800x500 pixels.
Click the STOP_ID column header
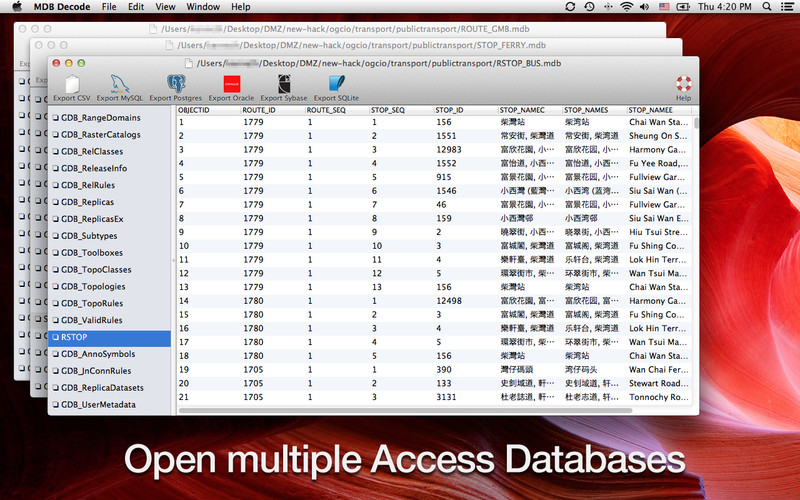466,110
